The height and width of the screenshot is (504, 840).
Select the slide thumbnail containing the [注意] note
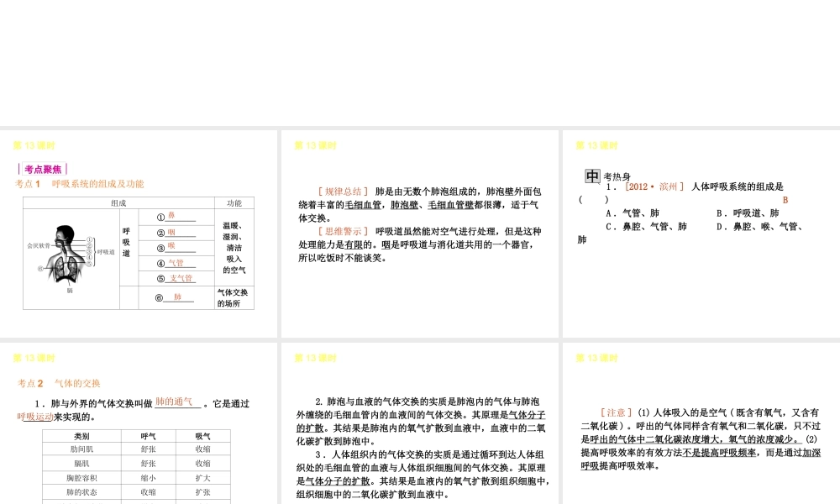click(x=701, y=423)
